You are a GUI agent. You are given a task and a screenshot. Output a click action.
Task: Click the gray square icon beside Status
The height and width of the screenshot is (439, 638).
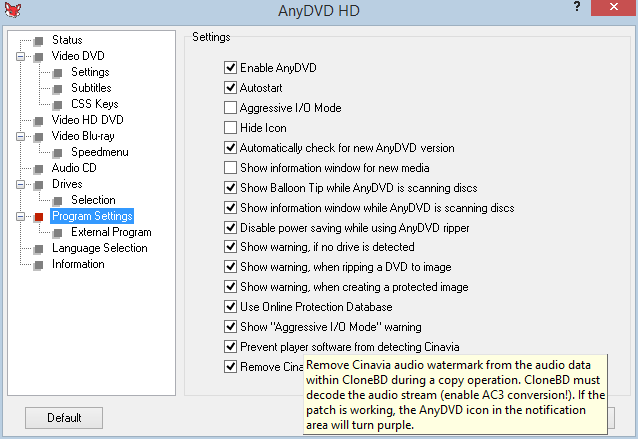(x=39, y=41)
